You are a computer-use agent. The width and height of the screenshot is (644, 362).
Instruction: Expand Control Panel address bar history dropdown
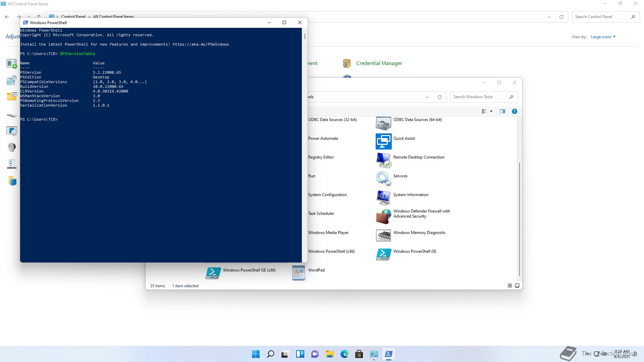coord(549,17)
